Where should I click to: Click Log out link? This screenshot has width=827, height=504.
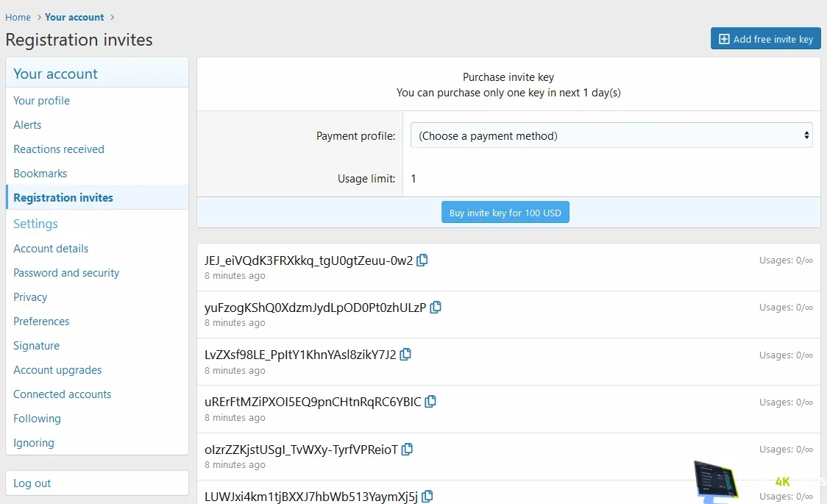click(32, 483)
